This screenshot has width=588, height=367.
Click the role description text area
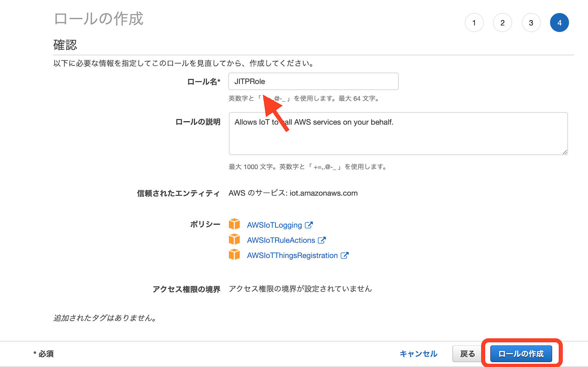(x=398, y=134)
